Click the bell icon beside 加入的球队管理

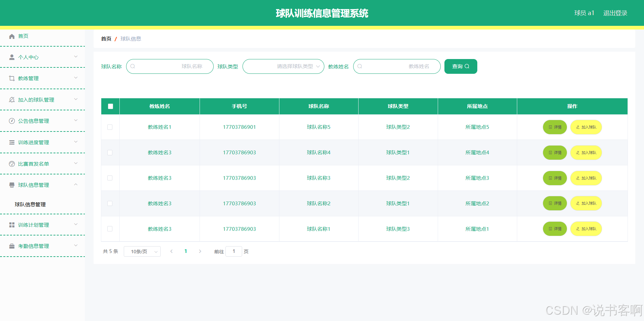[12, 100]
